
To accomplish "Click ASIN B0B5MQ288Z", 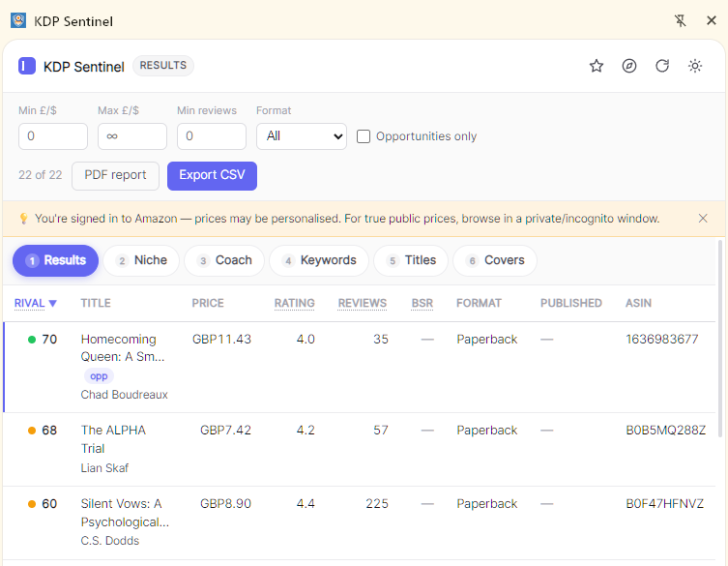I will coord(665,431).
